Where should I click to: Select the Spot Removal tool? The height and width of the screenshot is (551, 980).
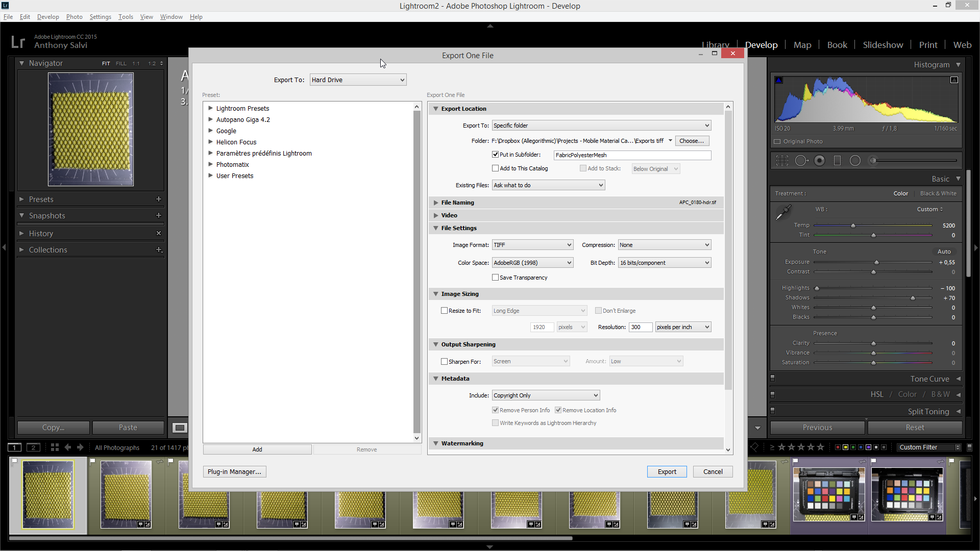point(801,161)
